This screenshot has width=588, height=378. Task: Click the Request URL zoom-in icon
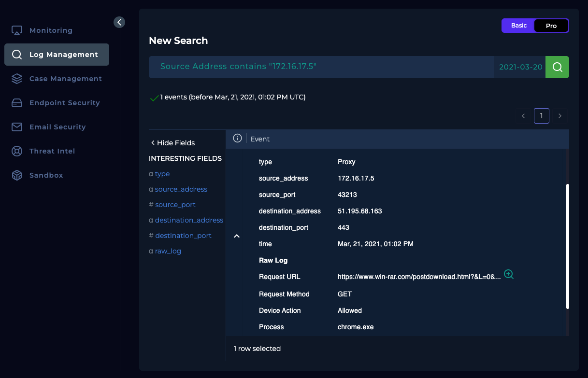(508, 274)
